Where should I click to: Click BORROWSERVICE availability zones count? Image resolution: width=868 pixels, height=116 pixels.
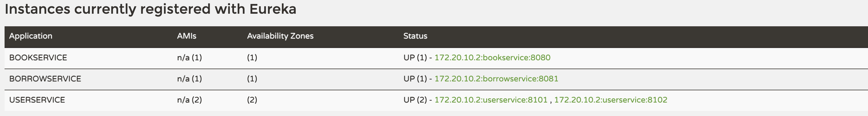[x=252, y=79]
